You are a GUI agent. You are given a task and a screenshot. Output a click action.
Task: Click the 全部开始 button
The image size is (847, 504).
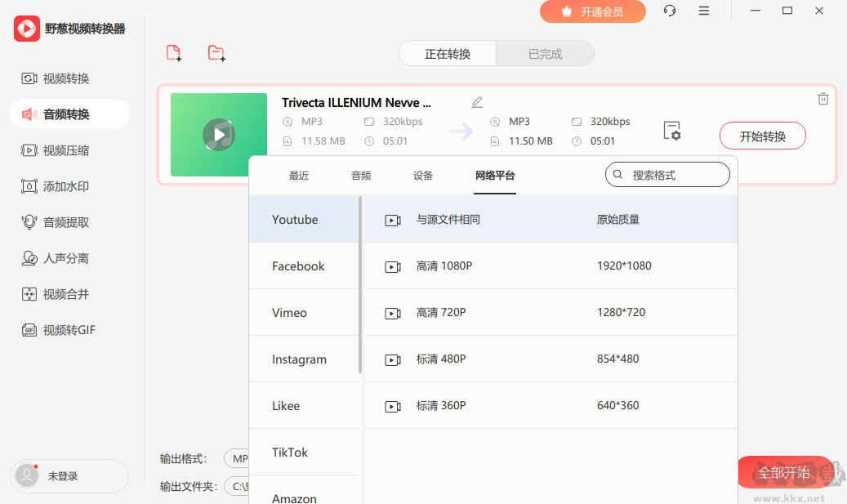(784, 471)
